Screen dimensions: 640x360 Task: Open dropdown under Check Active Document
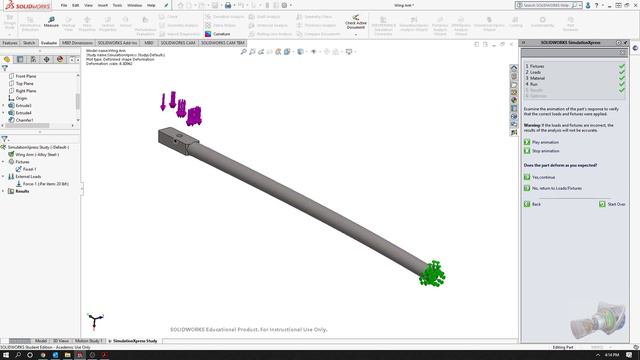point(356,35)
